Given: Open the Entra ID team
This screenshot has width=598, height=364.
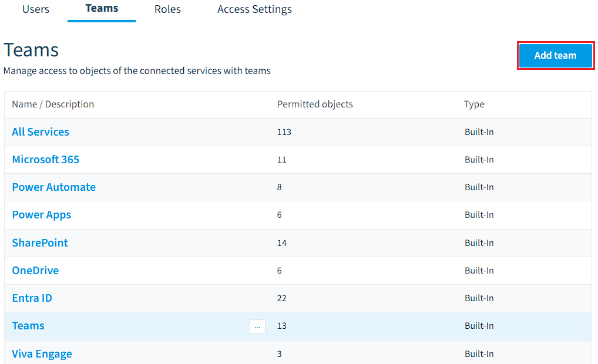Looking at the screenshot, I should (32, 298).
